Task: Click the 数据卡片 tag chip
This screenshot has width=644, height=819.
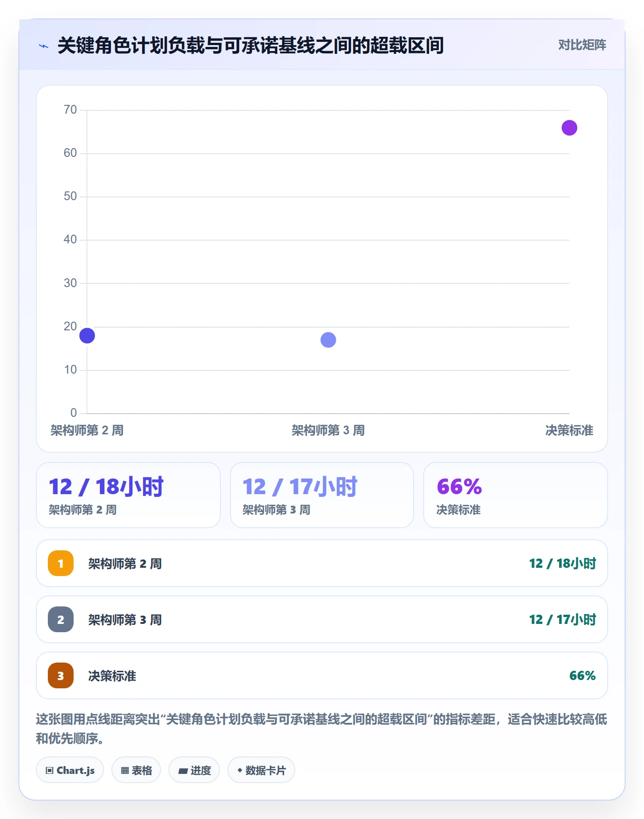Action: (261, 770)
